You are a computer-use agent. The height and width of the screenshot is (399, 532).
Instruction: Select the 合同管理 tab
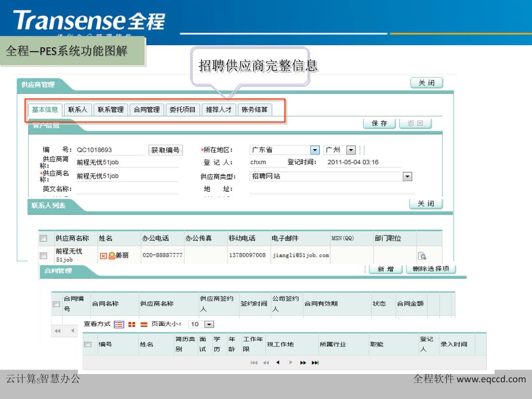(147, 110)
